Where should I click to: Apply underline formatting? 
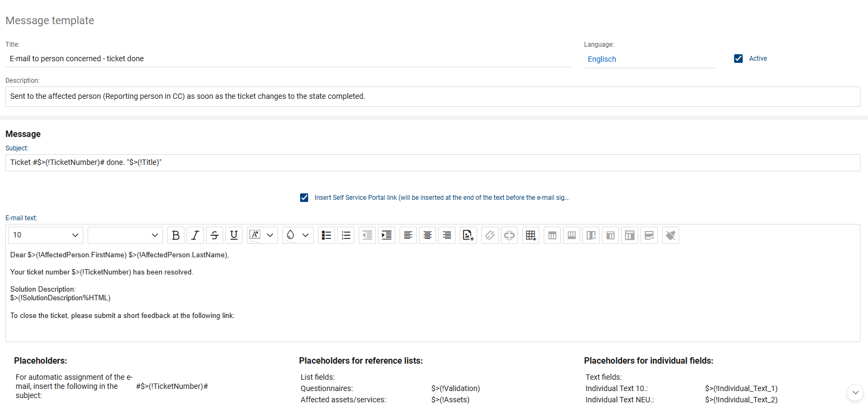coord(234,235)
